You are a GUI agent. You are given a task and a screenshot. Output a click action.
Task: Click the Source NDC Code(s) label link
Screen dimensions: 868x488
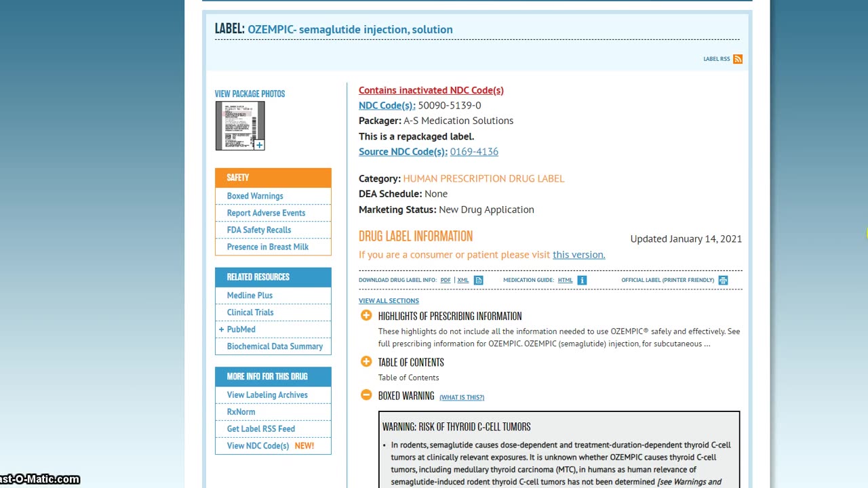tap(403, 152)
